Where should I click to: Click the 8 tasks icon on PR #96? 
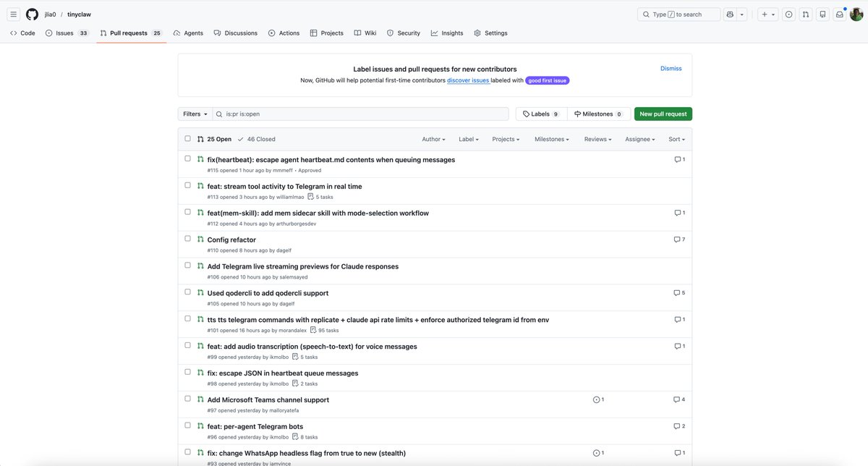pyautogui.click(x=295, y=437)
